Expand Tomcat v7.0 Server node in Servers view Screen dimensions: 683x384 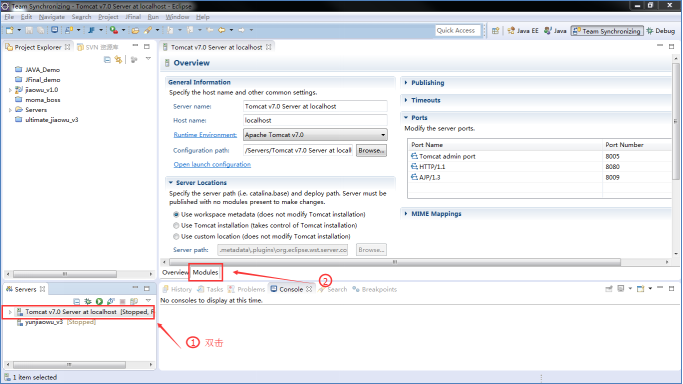click(x=10, y=312)
